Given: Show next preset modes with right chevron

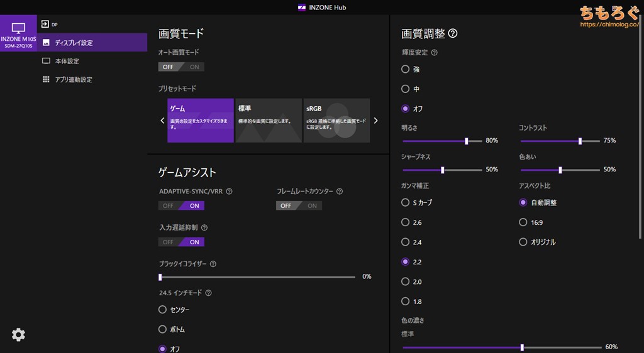Looking at the screenshot, I should tap(375, 121).
